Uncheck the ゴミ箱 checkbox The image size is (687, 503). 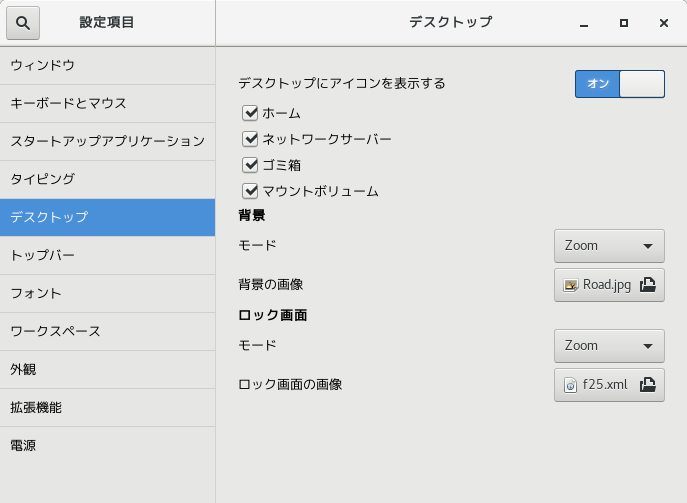250,165
